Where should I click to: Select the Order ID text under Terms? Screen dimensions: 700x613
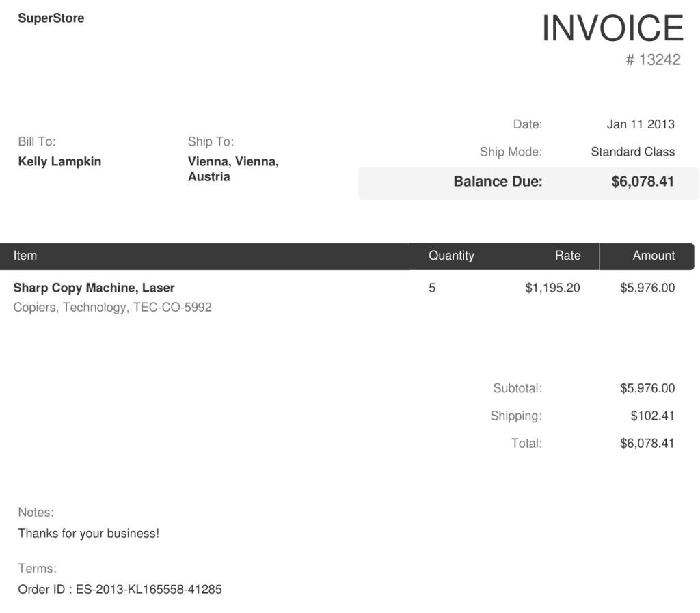120,589
